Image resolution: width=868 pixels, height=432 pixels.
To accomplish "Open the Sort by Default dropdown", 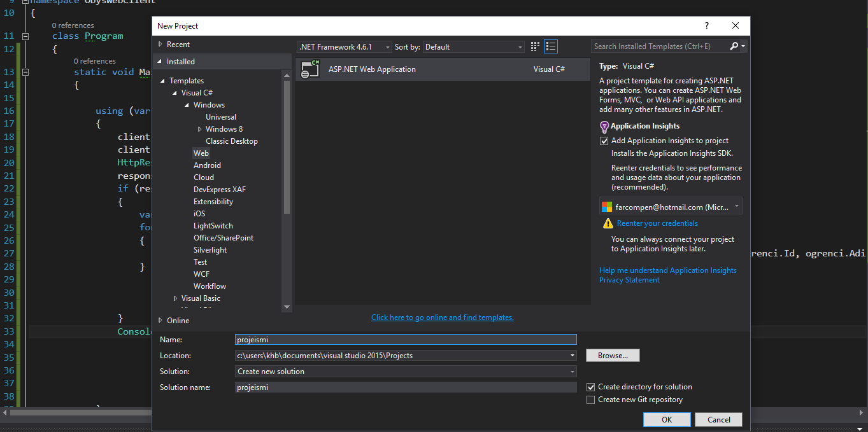I will point(474,47).
